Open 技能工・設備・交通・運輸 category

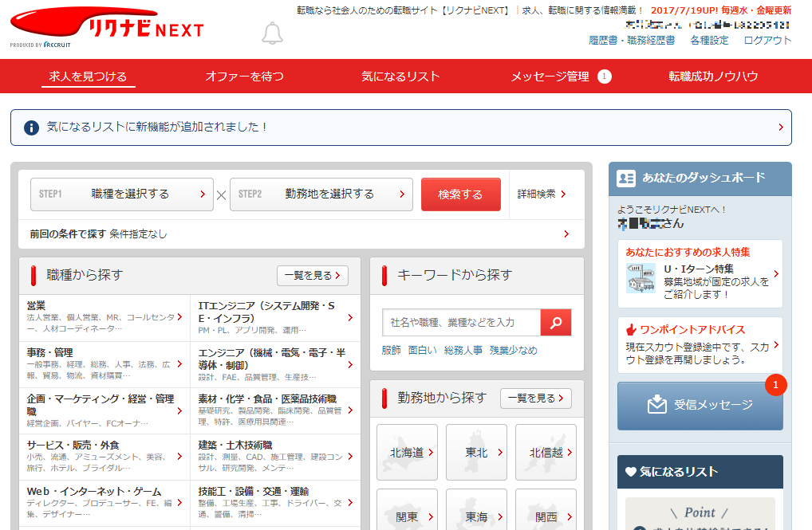[x=275, y=503]
